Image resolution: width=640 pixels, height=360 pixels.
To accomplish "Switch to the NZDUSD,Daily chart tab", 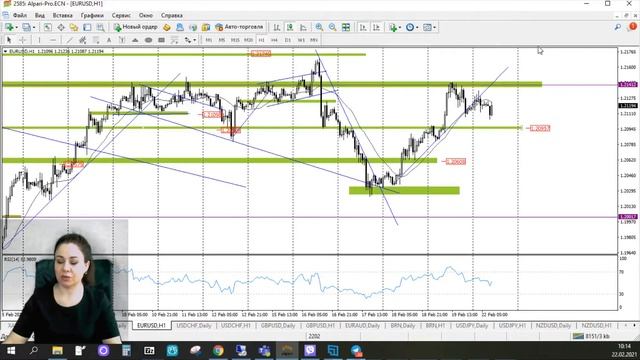I will (x=553, y=326).
